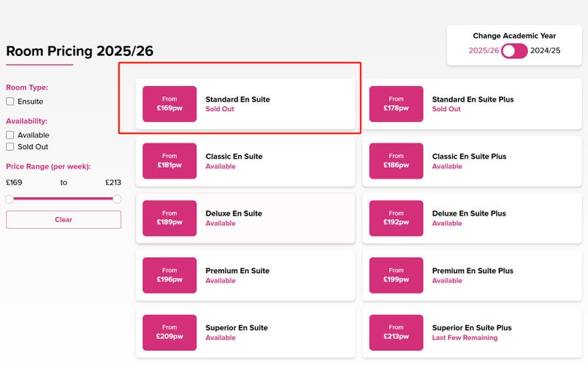Select the Classic En Suite Plus room
Image resolution: width=588 pixels, height=370 pixels.
point(472,161)
